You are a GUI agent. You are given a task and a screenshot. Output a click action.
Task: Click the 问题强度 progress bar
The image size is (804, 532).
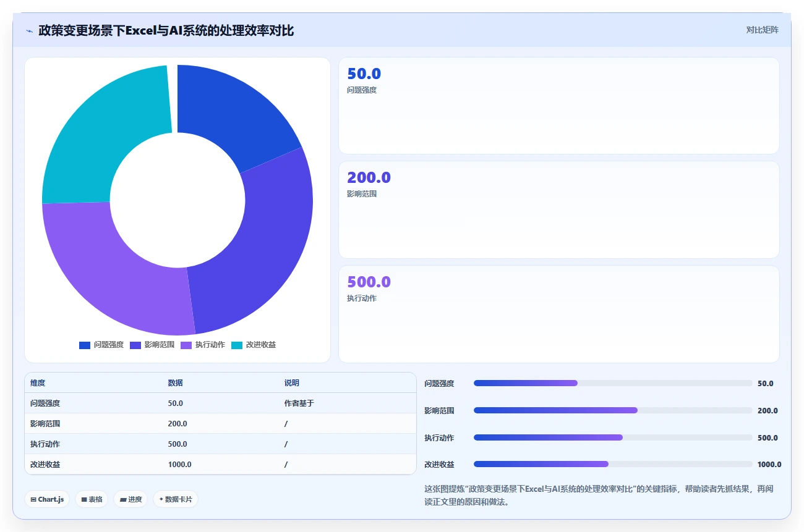pyautogui.click(x=613, y=383)
